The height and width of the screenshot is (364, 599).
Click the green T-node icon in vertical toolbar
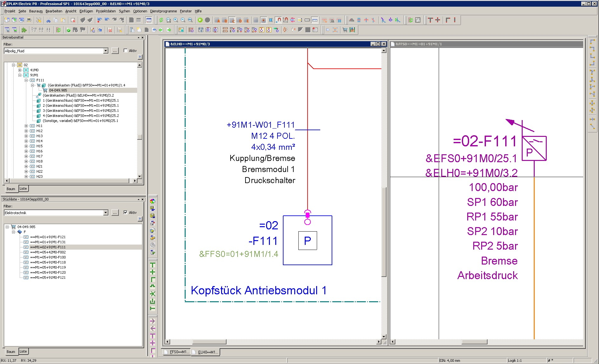pos(152,265)
